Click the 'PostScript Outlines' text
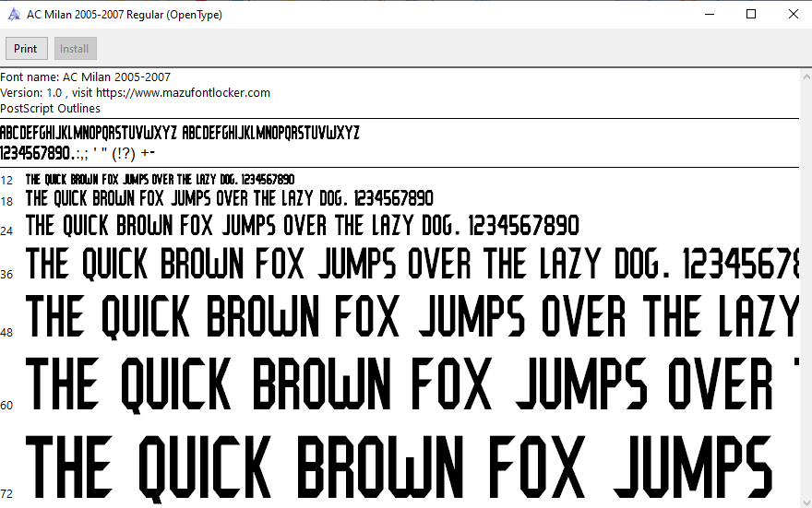The width and height of the screenshot is (812, 508). pyautogui.click(x=50, y=109)
